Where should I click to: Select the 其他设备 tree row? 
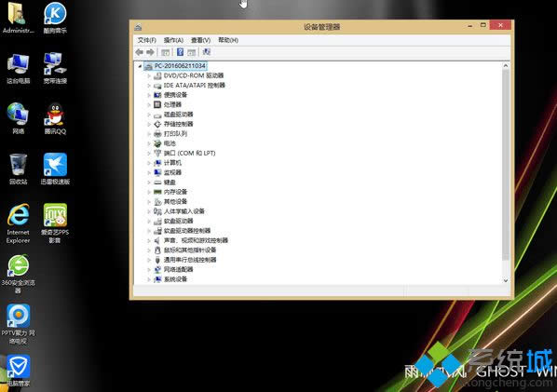point(170,202)
